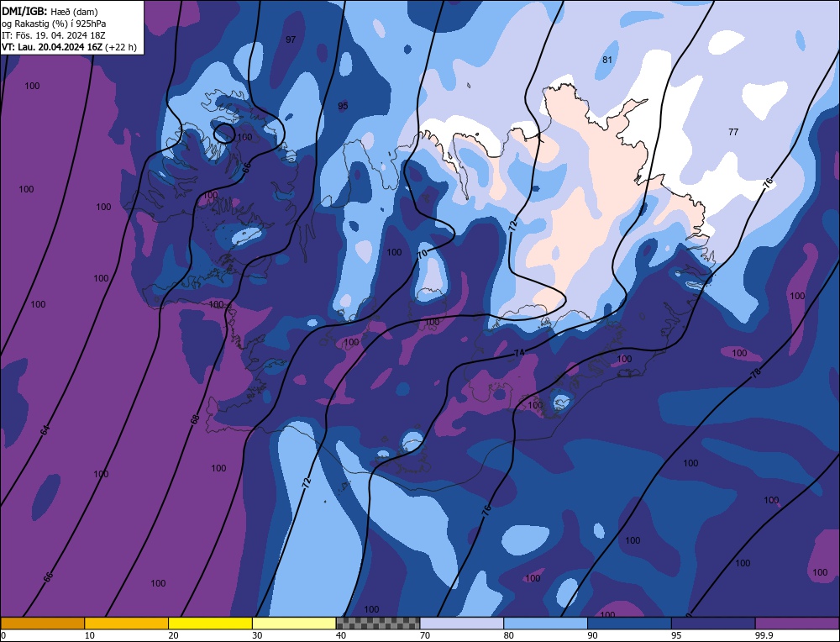Select the dark navy 95–99.9 legend swatch
Screen dimensions: 840x642
click(713, 624)
